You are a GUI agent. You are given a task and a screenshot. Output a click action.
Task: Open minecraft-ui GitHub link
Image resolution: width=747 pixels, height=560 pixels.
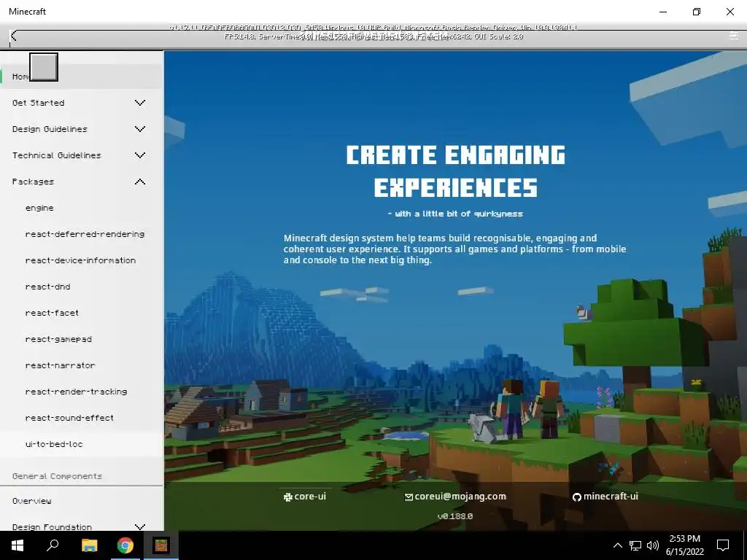pyautogui.click(x=605, y=496)
